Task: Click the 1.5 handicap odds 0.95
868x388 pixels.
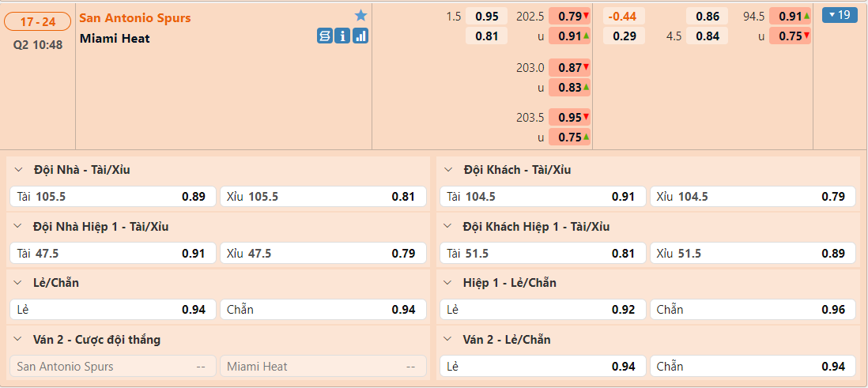Action: click(486, 16)
